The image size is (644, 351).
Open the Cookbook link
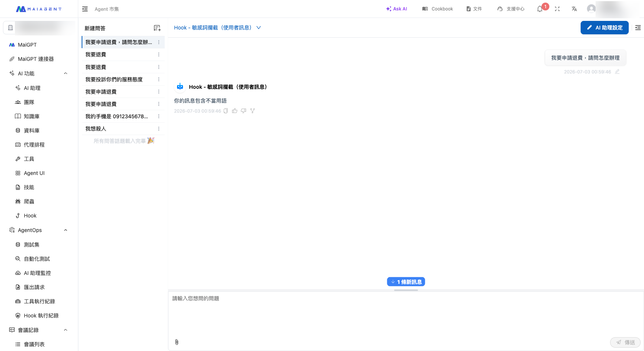click(438, 9)
